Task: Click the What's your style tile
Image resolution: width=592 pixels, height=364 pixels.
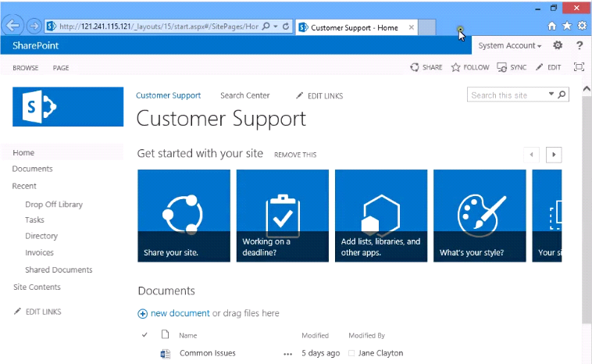Action: click(x=480, y=216)
